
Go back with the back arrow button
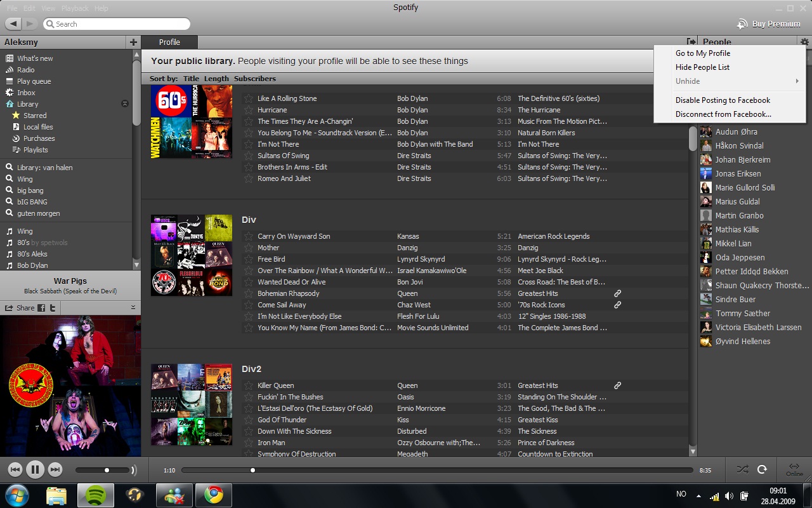point(13,23)
